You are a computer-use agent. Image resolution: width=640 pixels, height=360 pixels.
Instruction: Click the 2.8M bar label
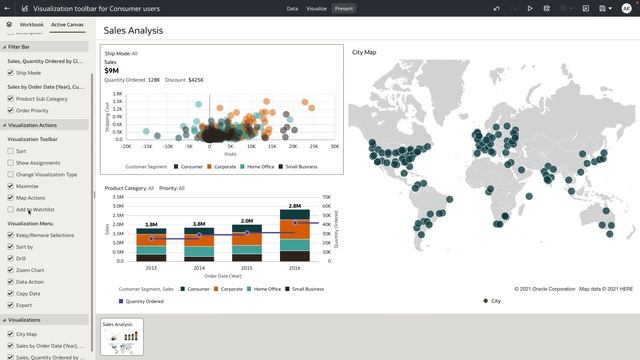[x=295, y=206]
